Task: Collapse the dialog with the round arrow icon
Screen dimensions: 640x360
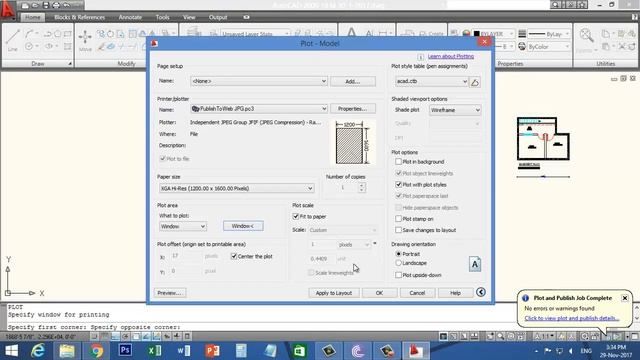Action: [x=481, y=292]
